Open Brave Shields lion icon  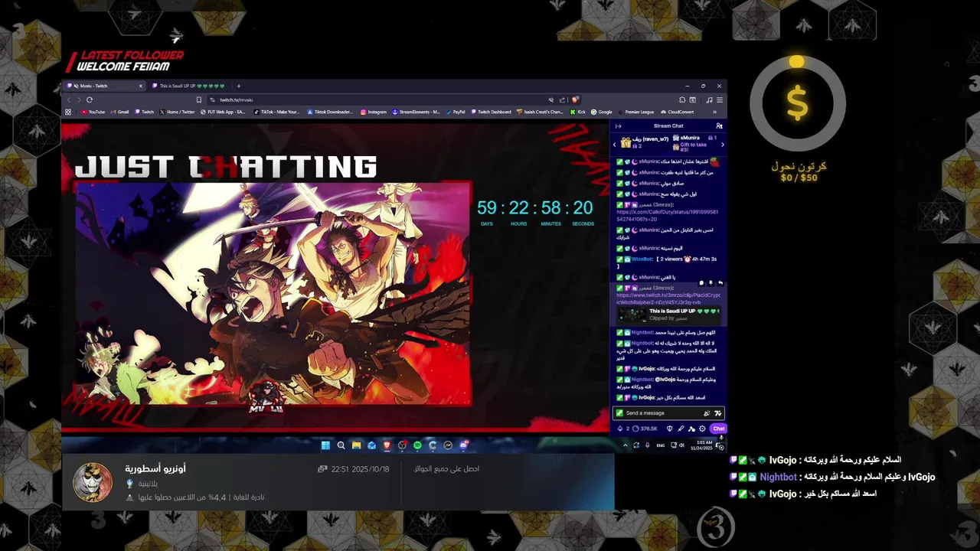tap(575, 99)
